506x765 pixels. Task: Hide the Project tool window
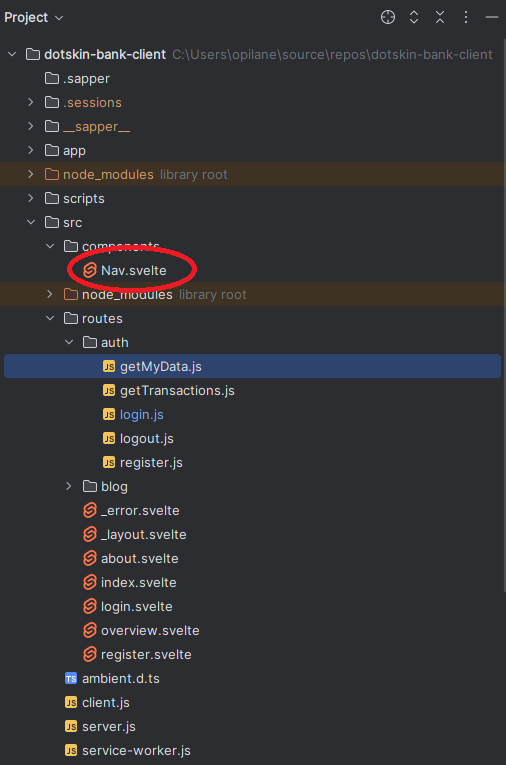tap(492, 18)
